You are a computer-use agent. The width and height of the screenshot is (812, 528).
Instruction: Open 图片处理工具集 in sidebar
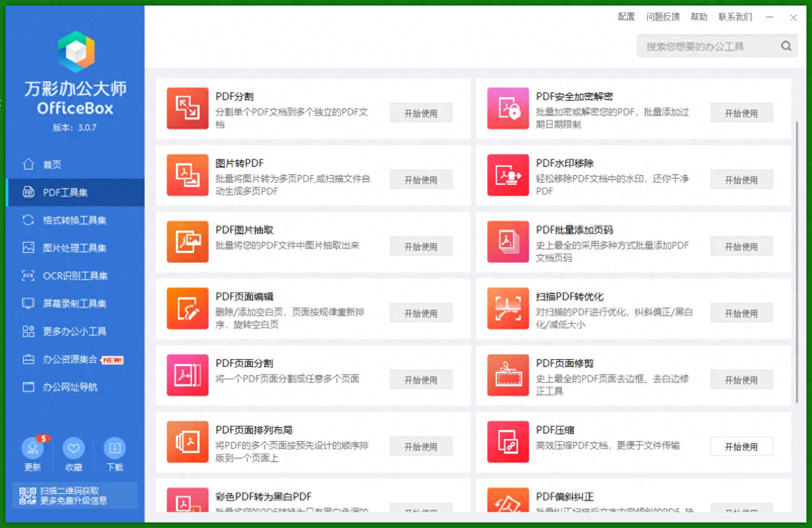(x=75, y=248)
